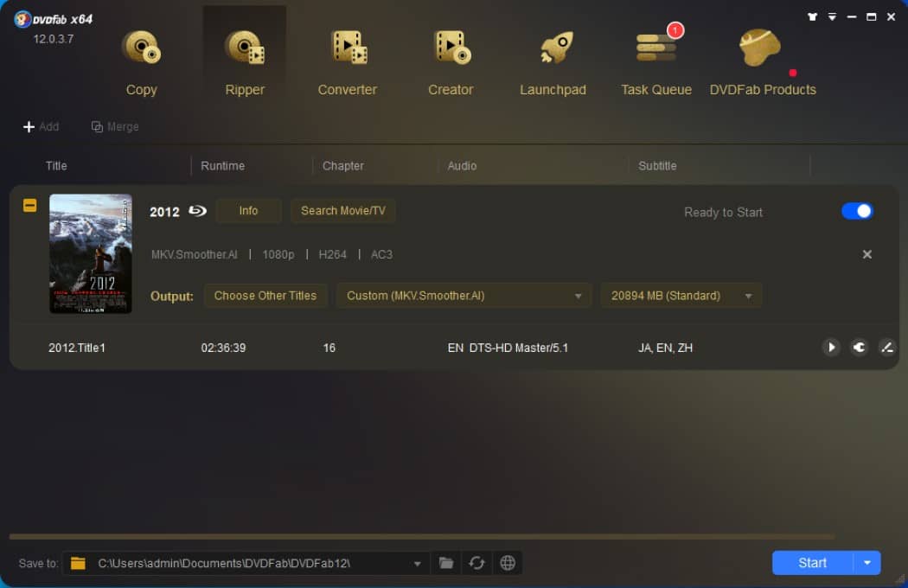The image size is (908, 588).
Task: Expand the Start button dropdown arrow
Action: click(866, 563)
